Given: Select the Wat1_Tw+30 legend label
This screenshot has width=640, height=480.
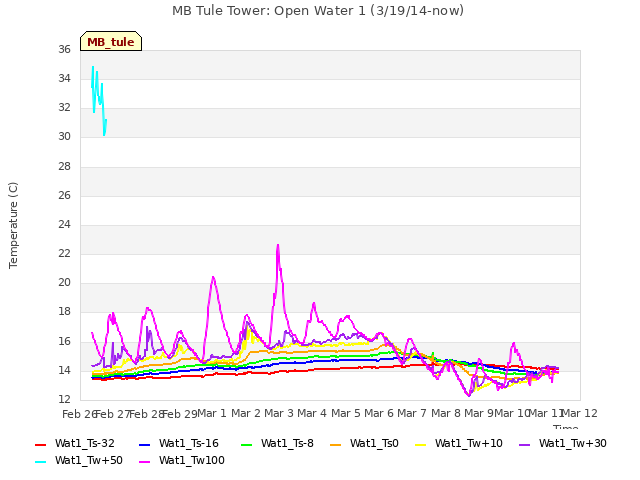Looking at the screenshot, I should (x=573, y=444).
